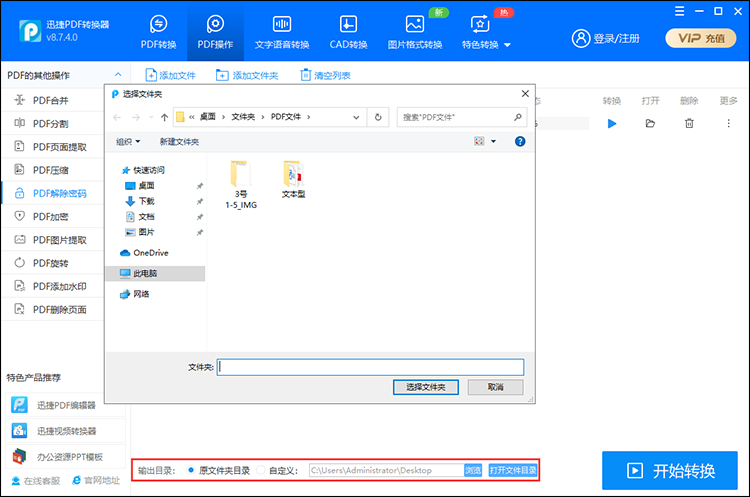The width and height of the screenshot is (750, 497).
Task: Click the 添加文件 toolbar button
Action: [170, 75]
